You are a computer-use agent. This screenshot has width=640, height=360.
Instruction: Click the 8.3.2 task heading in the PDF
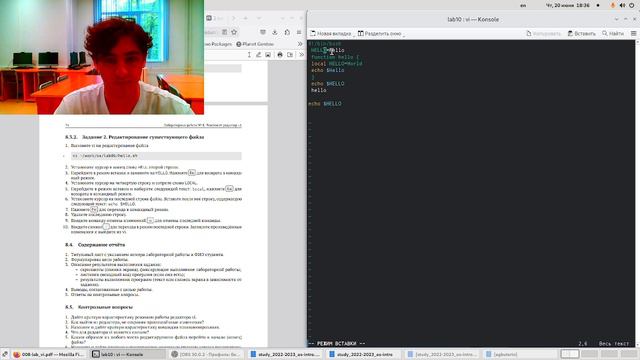[x=135, y=137]
